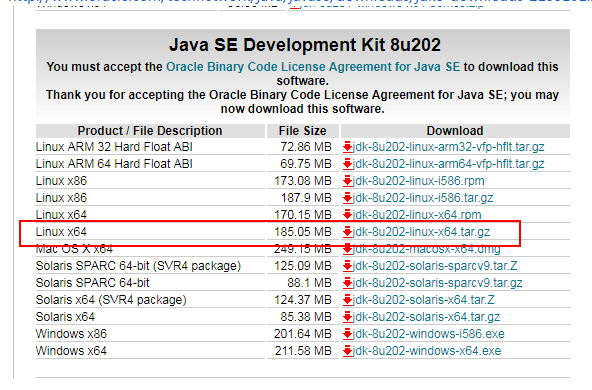Select Solaris x64 (SVR4 package) text
Viewport: 592px width, 390px height.
[x=111, y=300]
